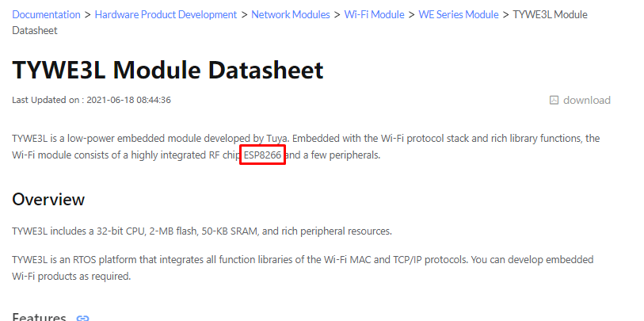Screen dimensions: 644x321
Task: Click the TYWE3L Module Datasheet title
Action: pyautogui.click(x=168, y=70)
